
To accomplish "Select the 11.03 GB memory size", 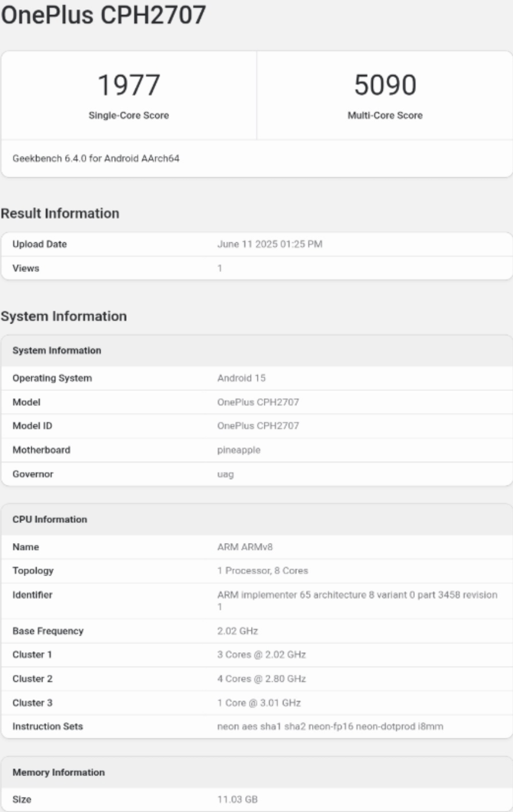I will tap(237, 799).
